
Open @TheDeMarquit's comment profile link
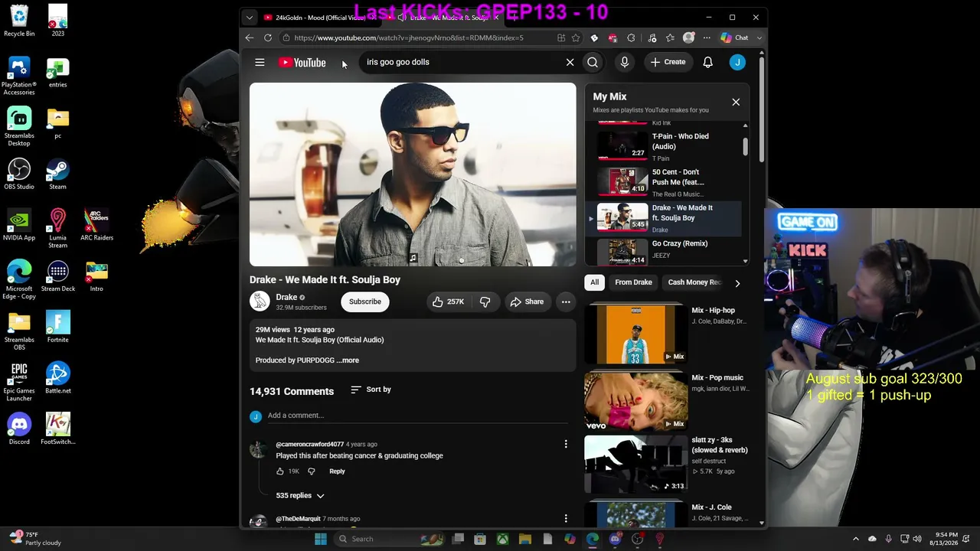click(298, 519)
